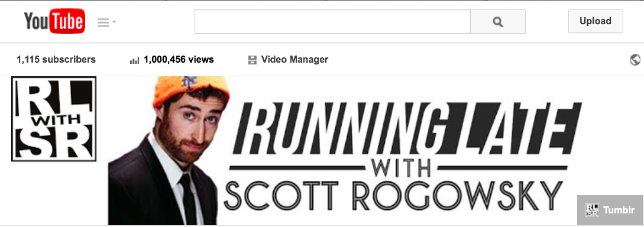Click the orange Mets beanie in banner
Screen dimensions: 644x227
190,89
